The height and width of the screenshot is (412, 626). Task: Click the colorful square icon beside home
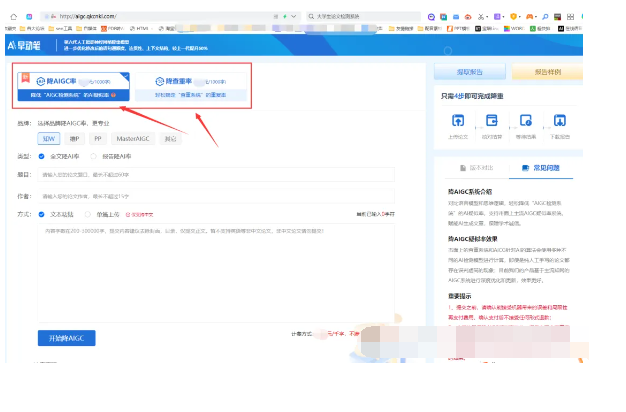click(x=29, y=17)
